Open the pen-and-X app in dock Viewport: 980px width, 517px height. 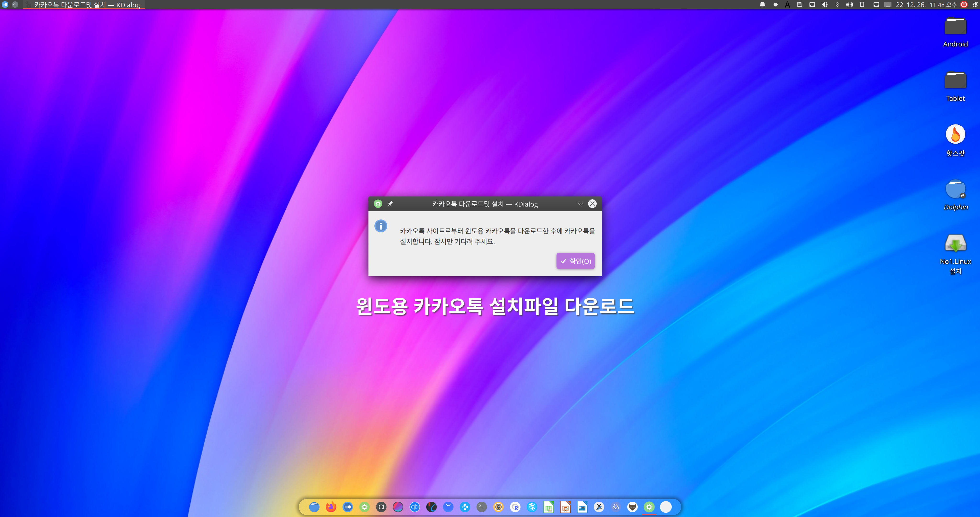pyautogui.click(x=599, y=507)
